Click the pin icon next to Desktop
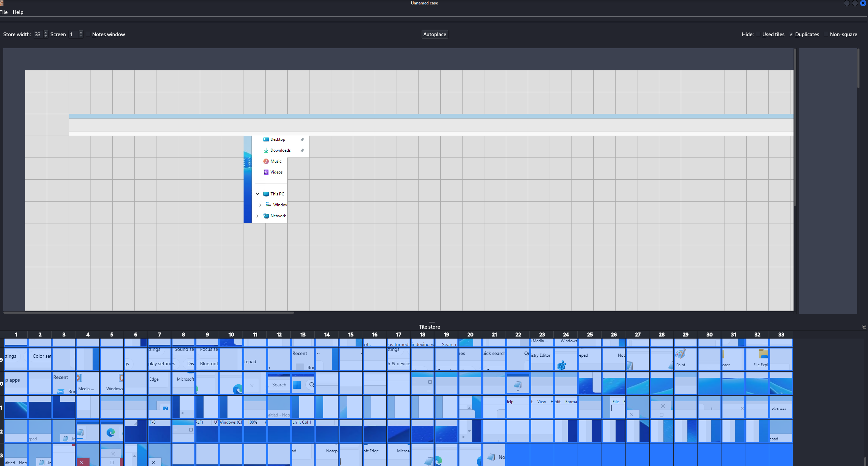 click(302, 139)
